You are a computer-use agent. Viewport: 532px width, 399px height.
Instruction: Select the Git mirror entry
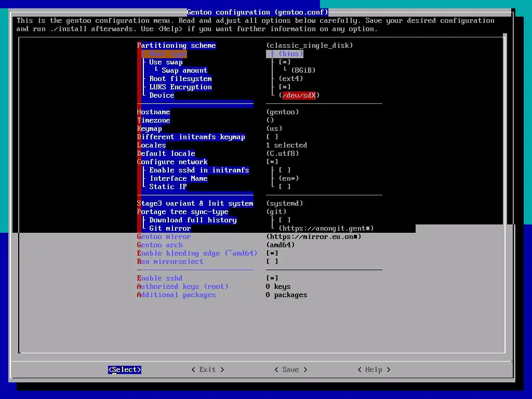[x=170, y=229]
